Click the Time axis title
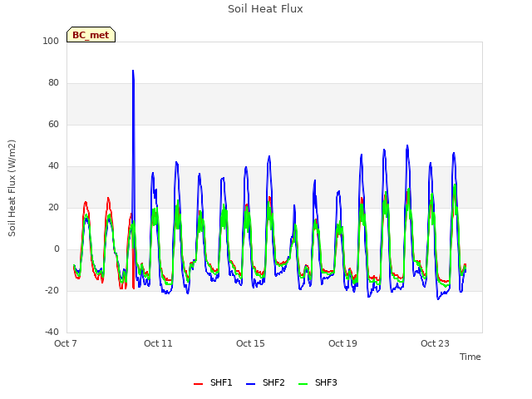The width and height of the screenshot is (532, 399). coord(470,357)
